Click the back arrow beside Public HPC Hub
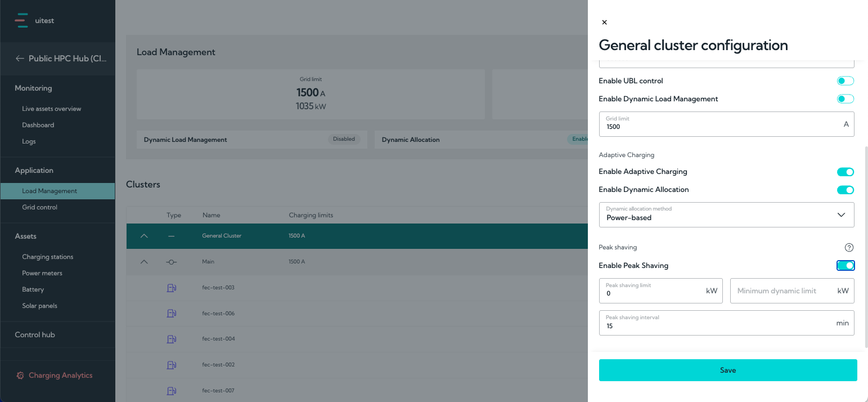This screenshot has width=868, height=402. pos(20,58)
